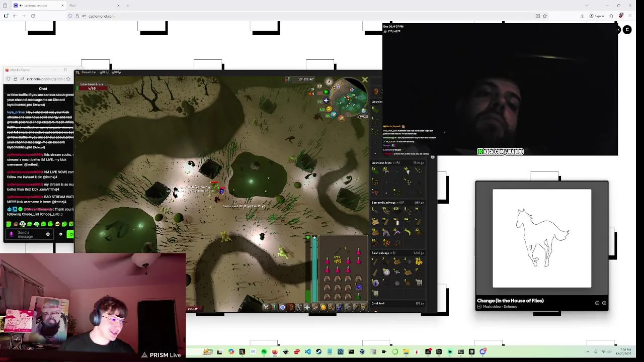Click the green potion in the inventory
The width and height of the screenshot is (644, 362).
pyautogui.click(x=358, y=297)
